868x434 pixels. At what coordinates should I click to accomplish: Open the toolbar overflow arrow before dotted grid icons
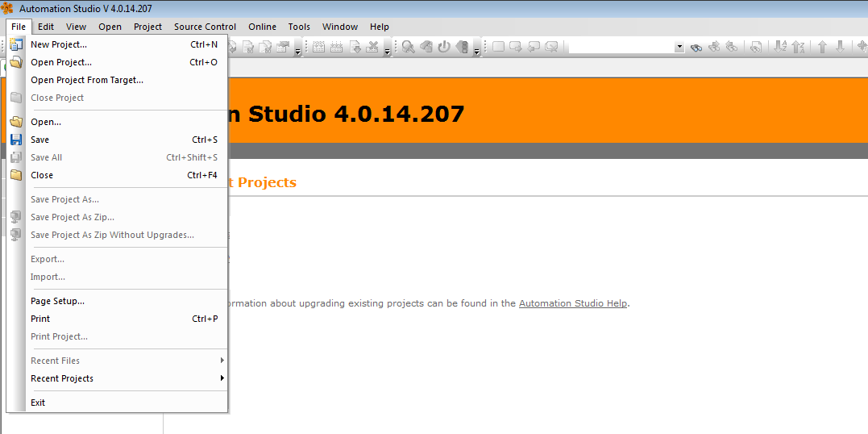[x=298, y=51]
